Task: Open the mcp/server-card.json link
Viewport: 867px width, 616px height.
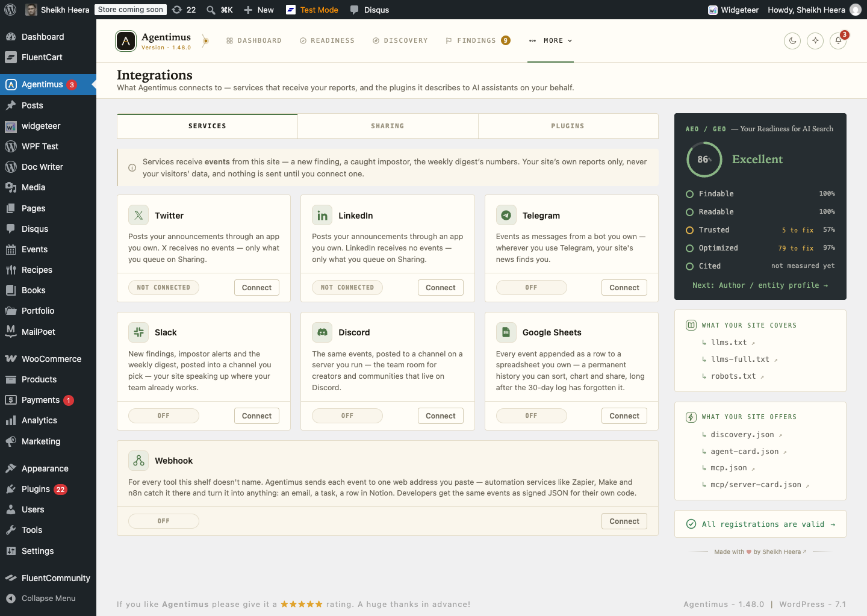Action: click(x=756, y=485)
